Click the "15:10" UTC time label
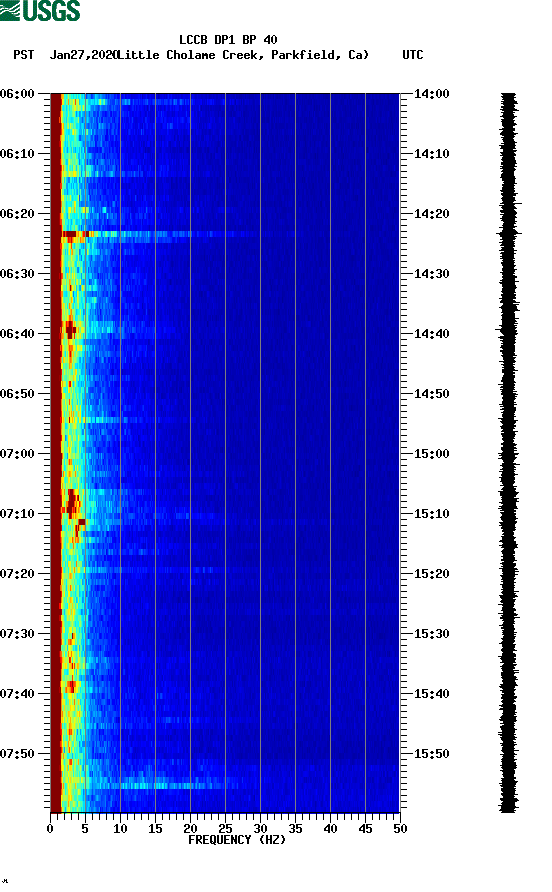This screenshot has height=892, width=552. (431, 514)
